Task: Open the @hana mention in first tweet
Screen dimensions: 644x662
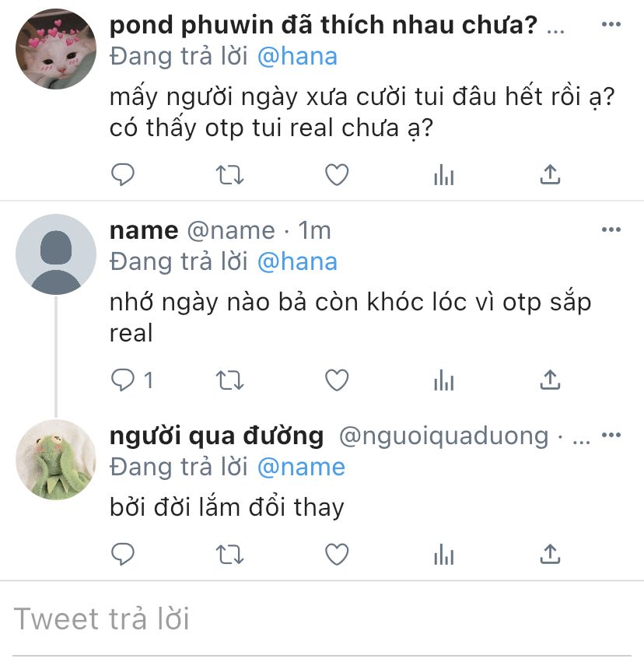Action: pos(298,56)
